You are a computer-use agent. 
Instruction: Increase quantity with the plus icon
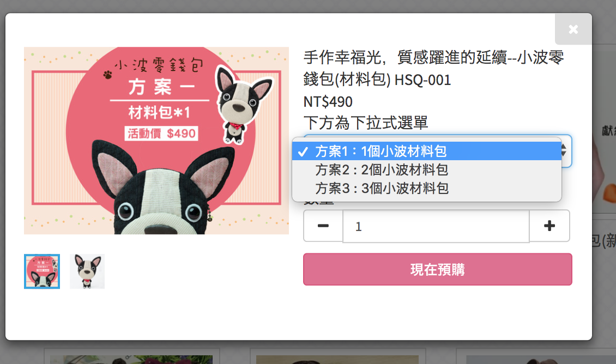click(x=549, y=226)
